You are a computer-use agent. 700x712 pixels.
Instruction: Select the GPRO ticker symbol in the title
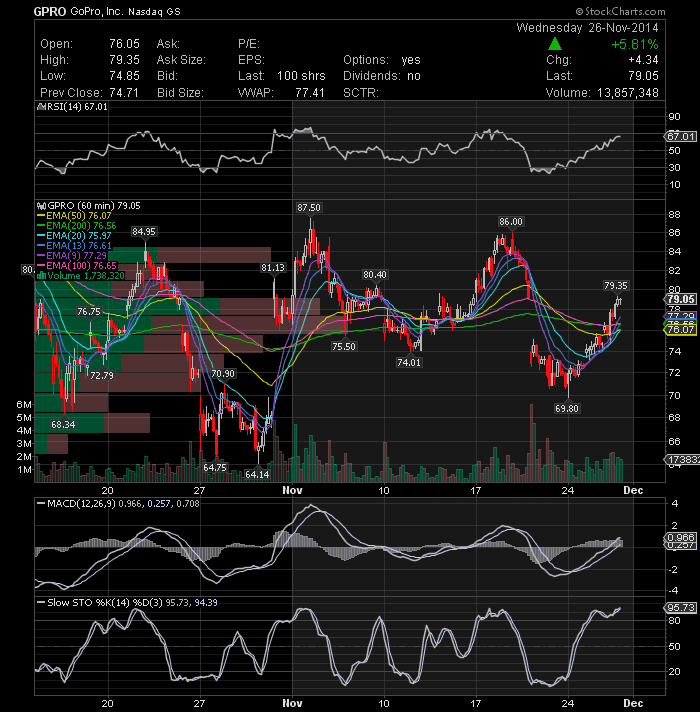pos(50,12)
